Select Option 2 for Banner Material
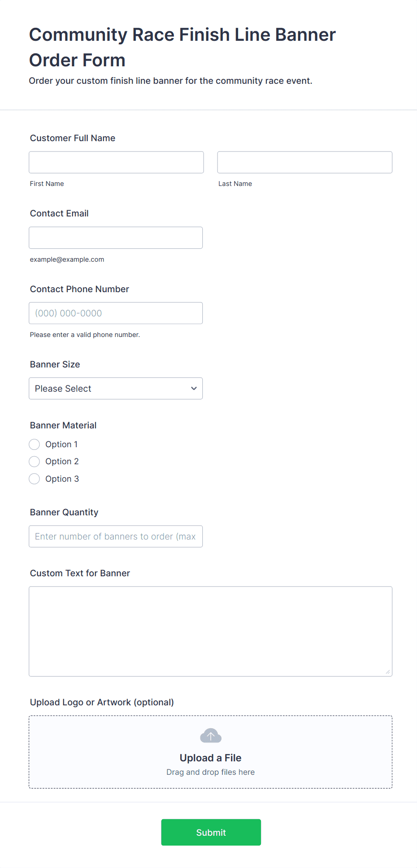 (34, 461)
